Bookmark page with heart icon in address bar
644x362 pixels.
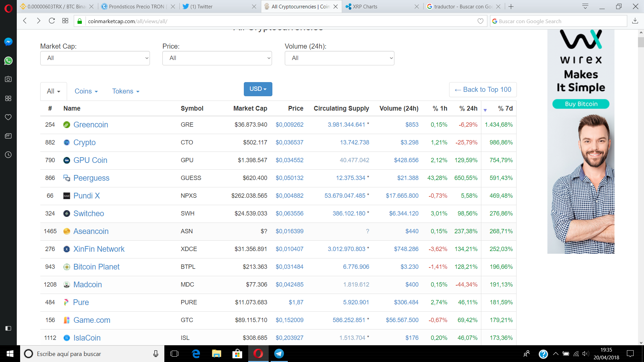480,21
